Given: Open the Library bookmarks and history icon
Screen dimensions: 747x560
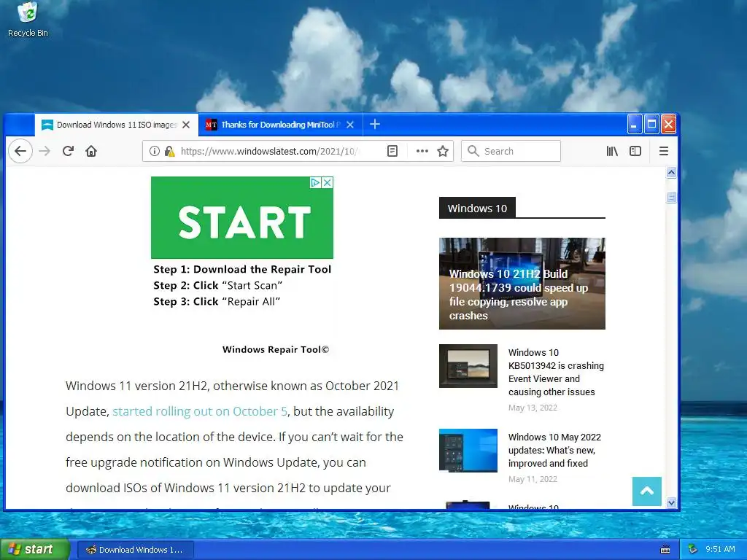Looking at the screenshot, I should 612,151.
